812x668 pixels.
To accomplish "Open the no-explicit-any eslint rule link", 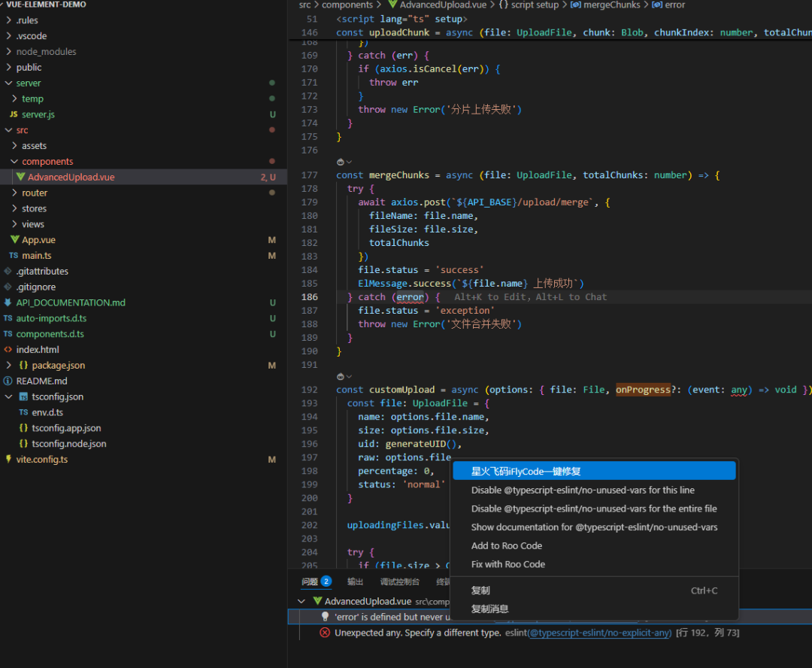I will pos(599,633).
